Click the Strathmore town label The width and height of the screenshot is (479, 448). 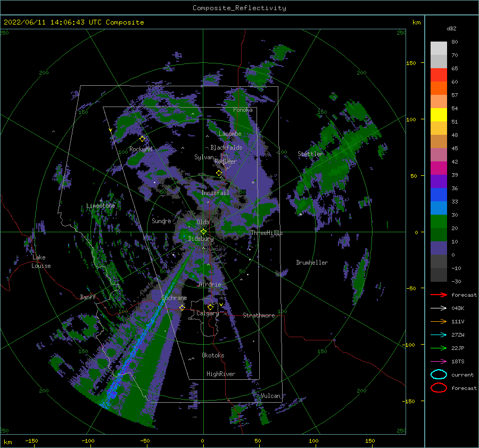[259, 315]
